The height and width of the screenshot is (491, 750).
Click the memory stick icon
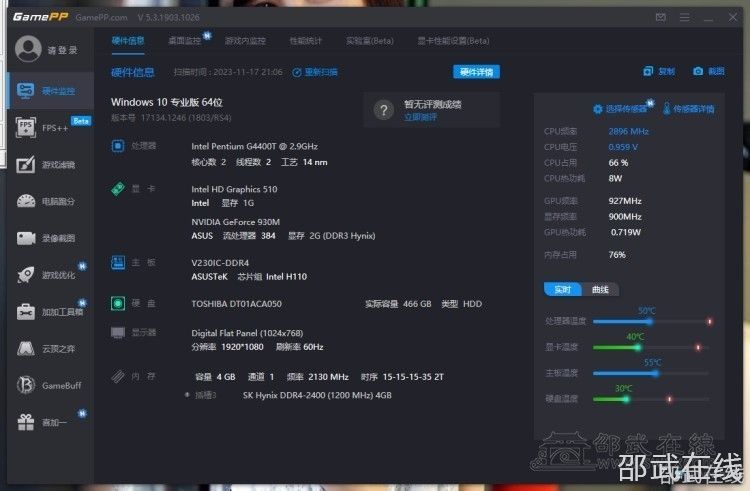tap(118, 376)
